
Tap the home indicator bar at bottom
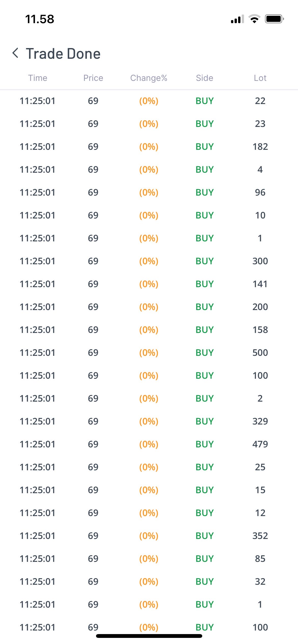tap(149, 636)
